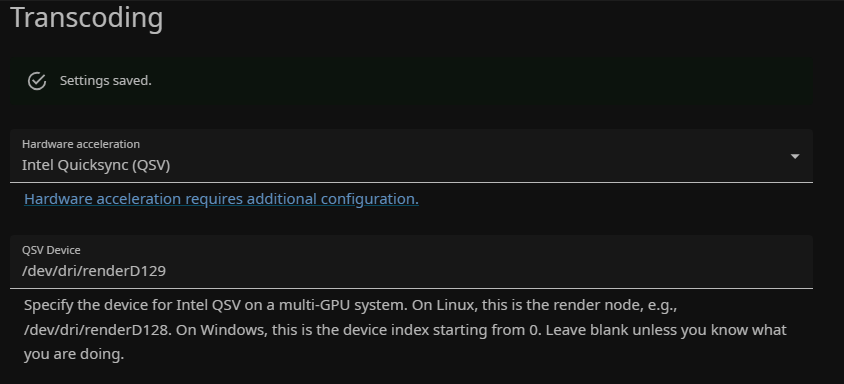The image size is (844, 384).
Task: Select the Intel Quicksync (QSV) value text
Action: click(x=96, y=165)
